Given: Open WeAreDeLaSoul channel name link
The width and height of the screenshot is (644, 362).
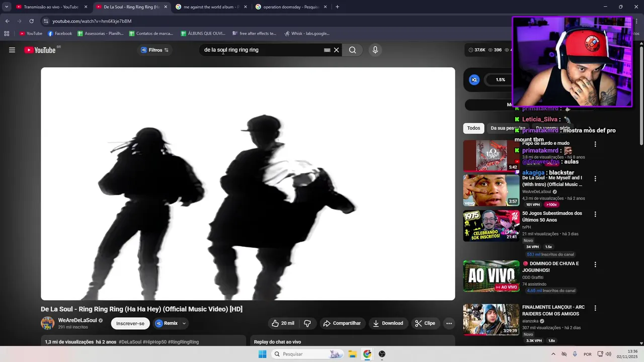Looking at the screenshot, I should pos(77,320).
